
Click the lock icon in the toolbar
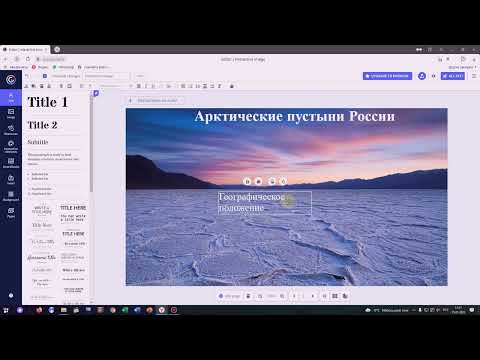(232, 86)
